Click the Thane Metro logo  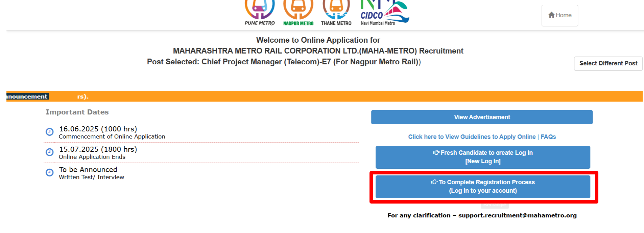pos(336,12)
